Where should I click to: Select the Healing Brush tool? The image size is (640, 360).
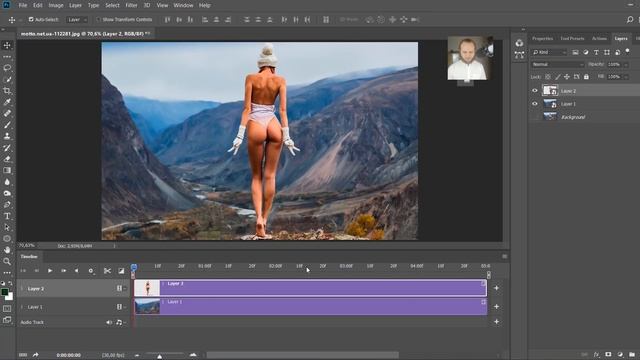pyautogui.click(x=7, y=113)
